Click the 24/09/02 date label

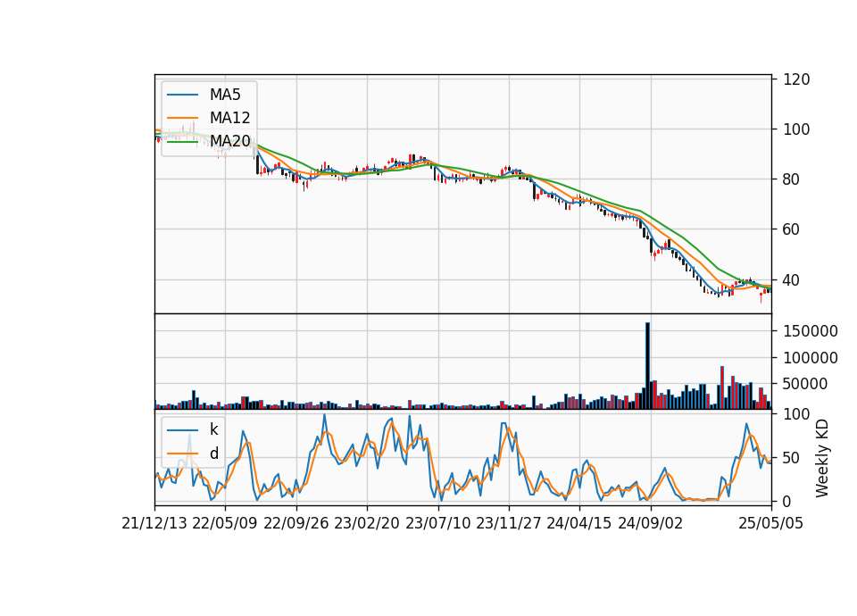point(651,523)
